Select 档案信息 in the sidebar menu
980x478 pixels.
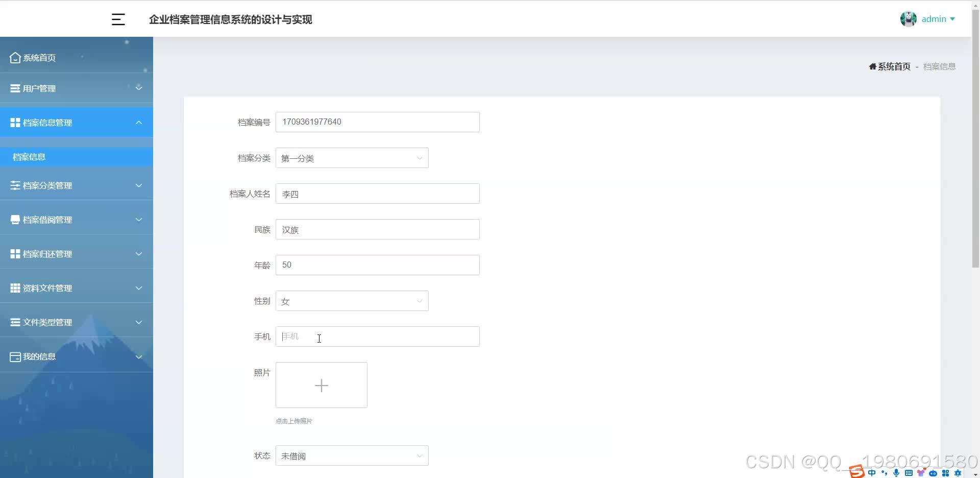pyautogui.click(x=29, y=157)
